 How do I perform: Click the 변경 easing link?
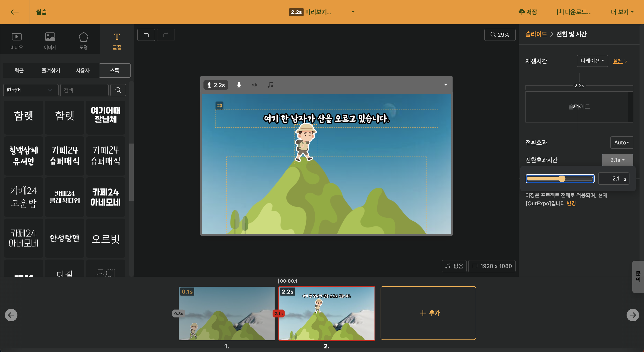[x=571, y=203]
